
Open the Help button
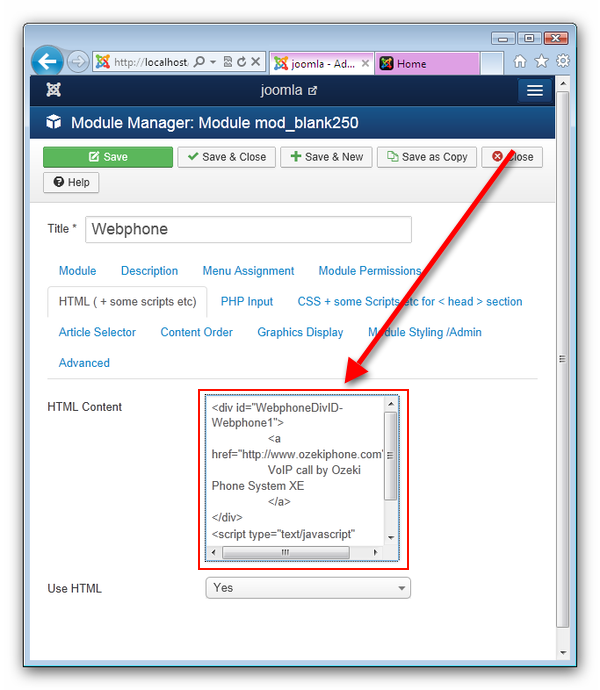[x=71, y=182]
